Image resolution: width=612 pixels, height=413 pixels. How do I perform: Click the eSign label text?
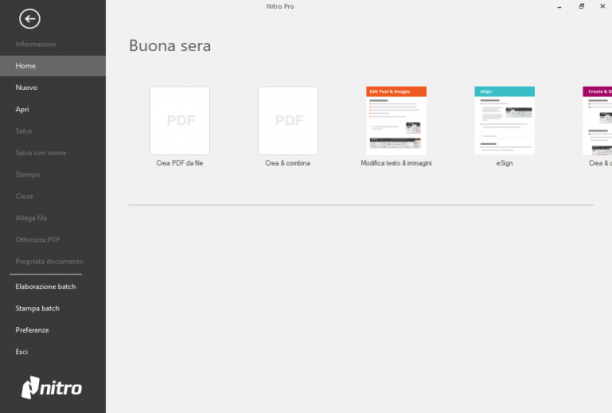coord(505,163)
